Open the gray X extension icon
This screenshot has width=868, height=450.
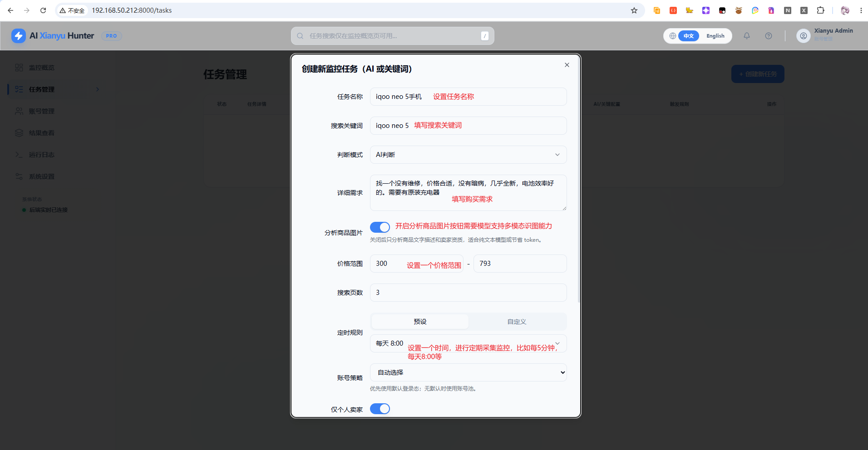click(x=804, y=10)
